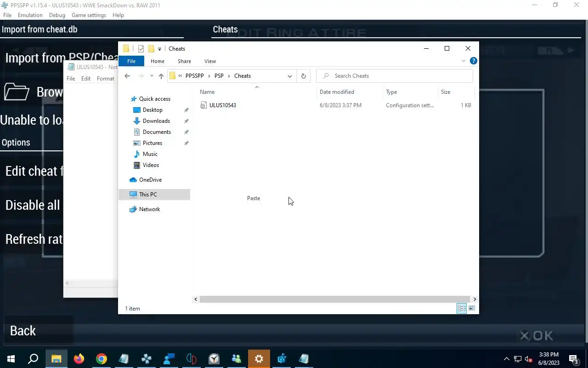The height and width of the screenshot is (368, 588).
Task: Open Windows Start menu
Action: click(11, 359)
